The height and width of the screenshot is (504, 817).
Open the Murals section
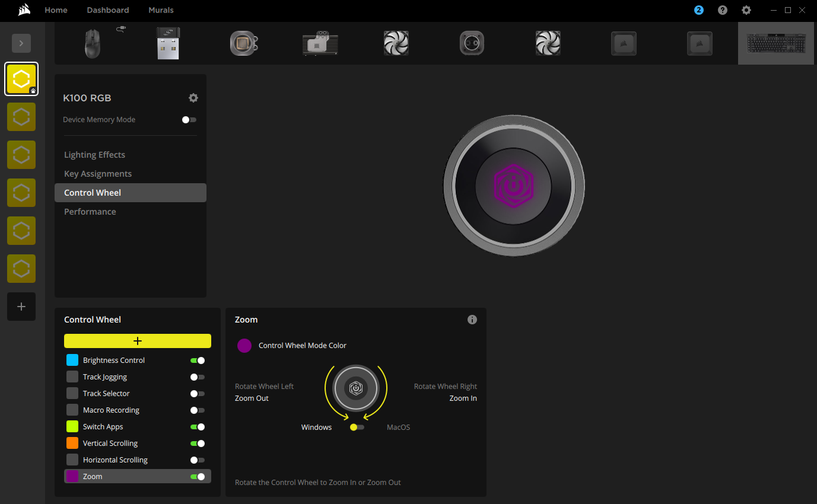[x=160, y=10]
